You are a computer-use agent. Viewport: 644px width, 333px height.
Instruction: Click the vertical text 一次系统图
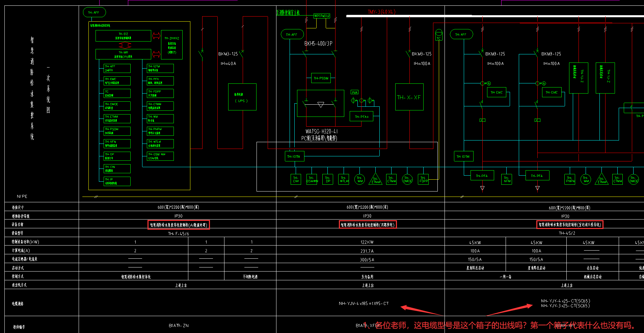48,89
